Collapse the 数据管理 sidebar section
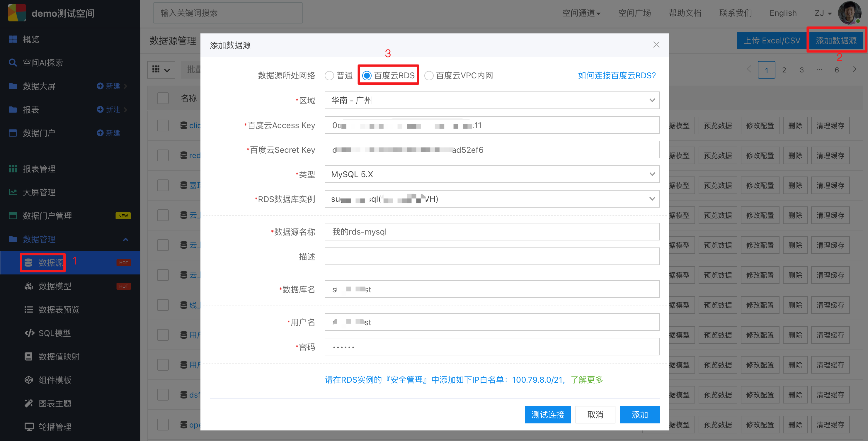 coord(125,239)
